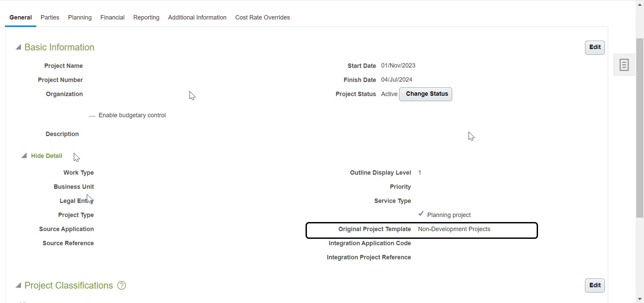Toggle the Planning project checkmark
Image resolution: width=644 pixels, height=303 pixels.
[421, 214]
